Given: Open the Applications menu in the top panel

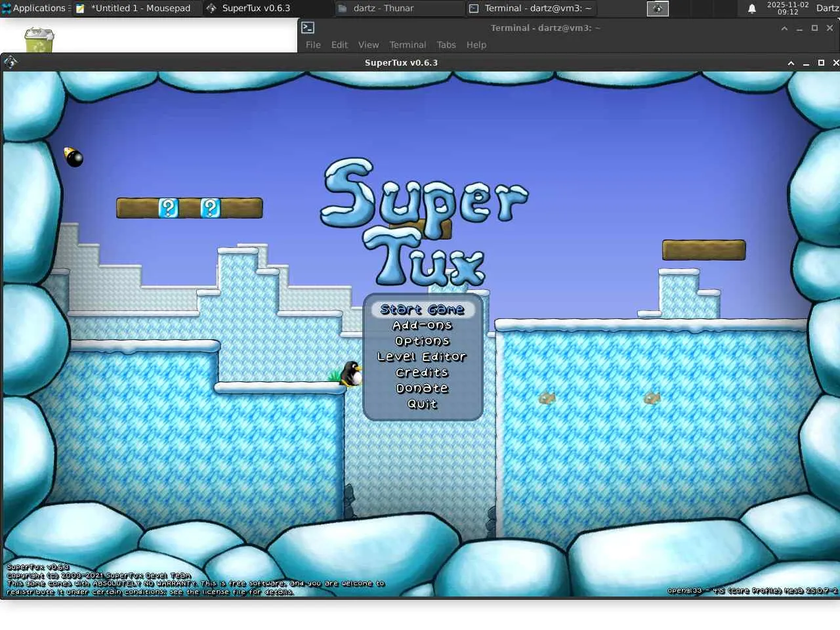Looking at the screenshot, I should pyautogui.click(x=34, y=9).
